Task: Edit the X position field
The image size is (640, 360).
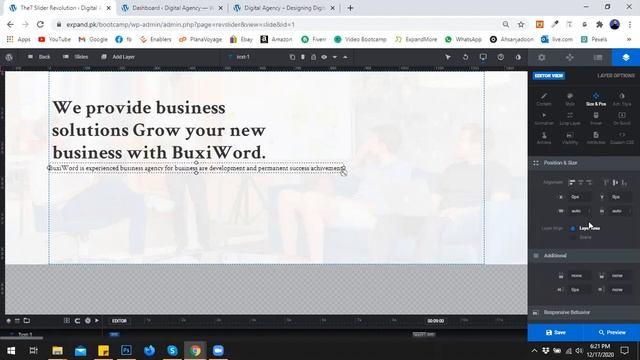Action: click(579, 197)
